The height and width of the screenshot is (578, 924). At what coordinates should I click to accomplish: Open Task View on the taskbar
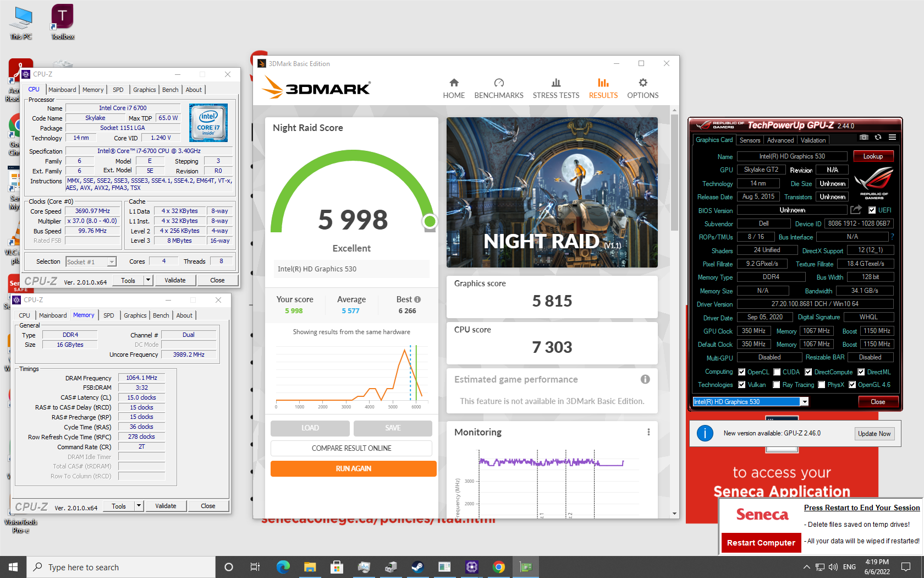[x=255, y=567]
